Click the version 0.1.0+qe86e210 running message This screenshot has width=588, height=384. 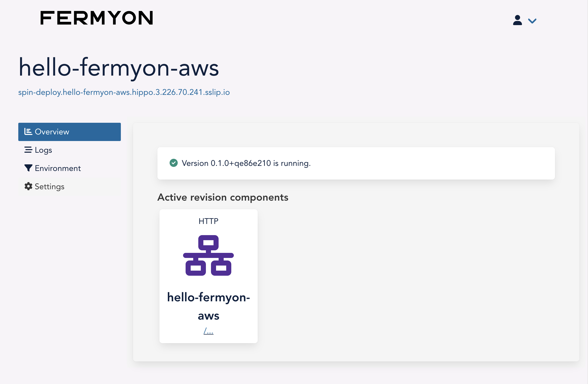pos(246,163)
